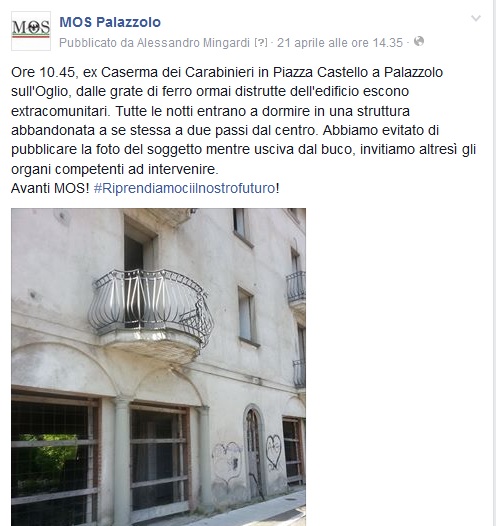Screen dimensions: 496x526
Task: Click the iron balcony in the photo
Action: click(151, 309)
